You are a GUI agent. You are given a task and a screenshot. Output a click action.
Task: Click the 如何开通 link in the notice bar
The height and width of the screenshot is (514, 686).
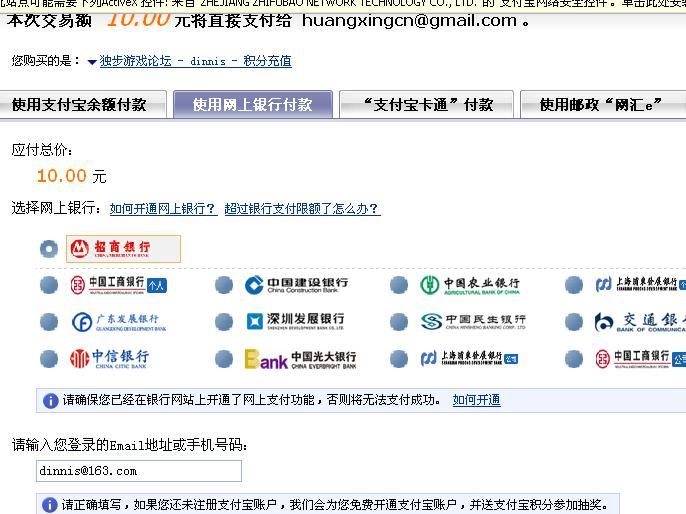coord(476,400)
